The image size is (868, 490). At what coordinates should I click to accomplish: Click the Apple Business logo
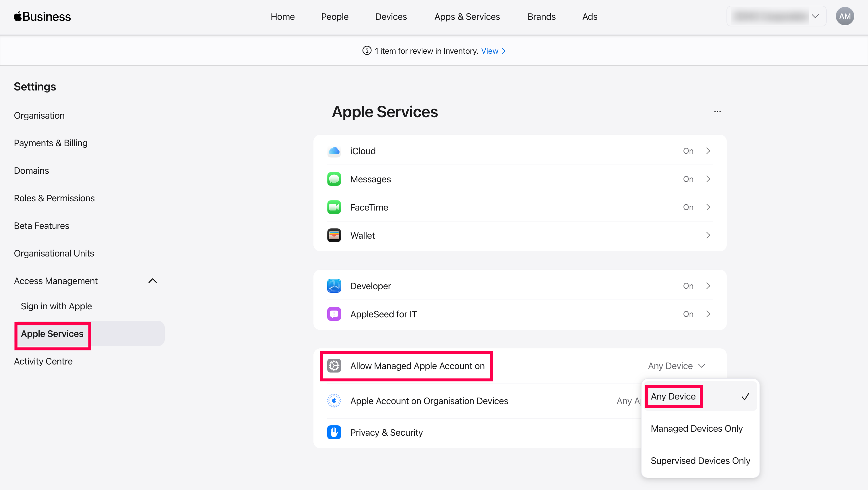click(x=42, y=17)
